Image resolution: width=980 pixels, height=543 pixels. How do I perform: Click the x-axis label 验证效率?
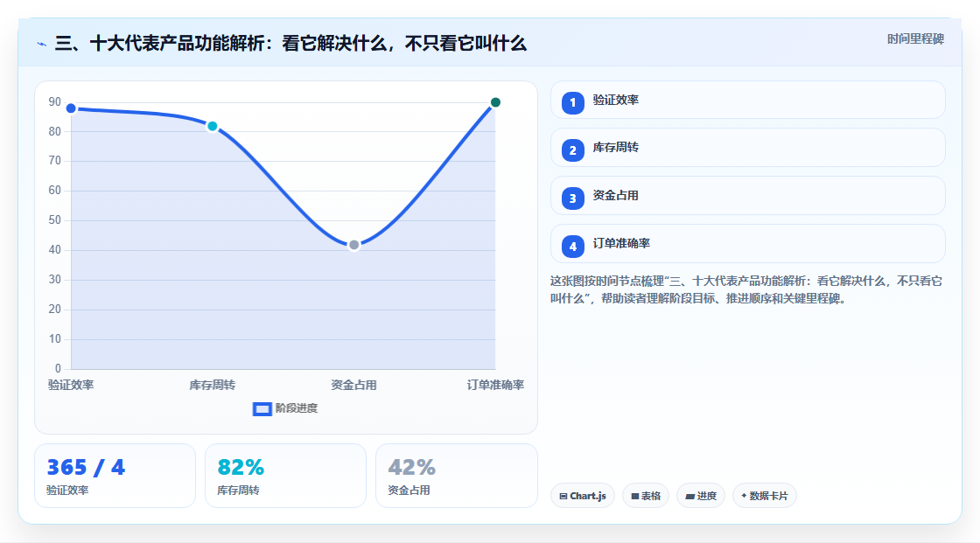(71, 385)
